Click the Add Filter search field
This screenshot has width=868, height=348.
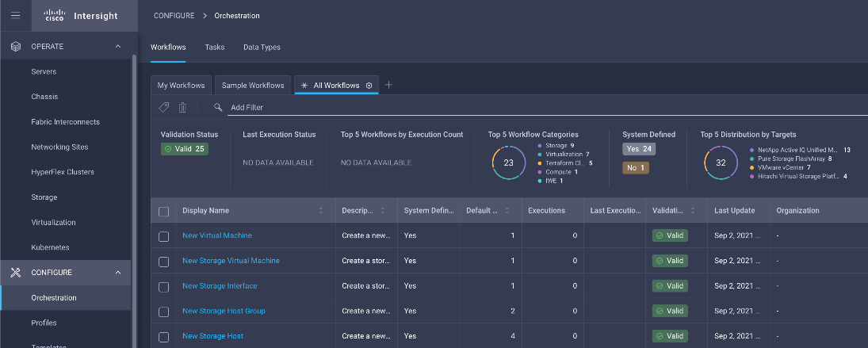(548, 107)
